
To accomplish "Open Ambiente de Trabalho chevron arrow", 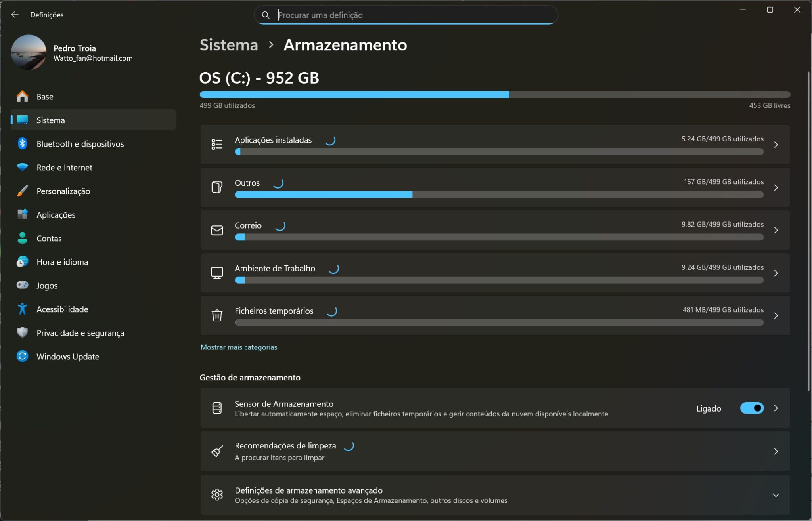I will click(776, 273).
